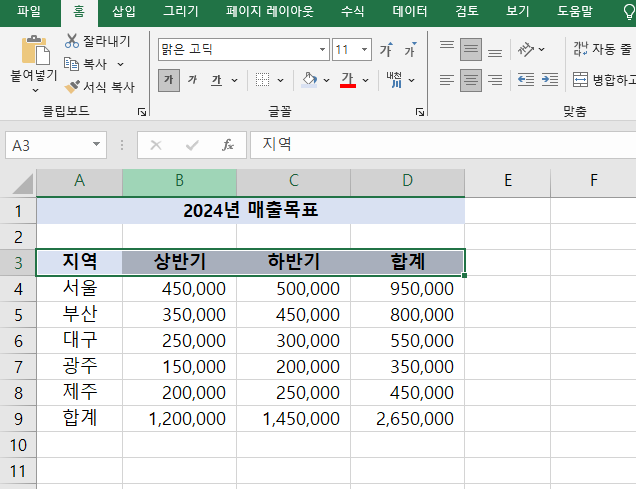Switch to the 그리기 (Draw) tab
Screen dimensions: 636x489
coord(181,11)
